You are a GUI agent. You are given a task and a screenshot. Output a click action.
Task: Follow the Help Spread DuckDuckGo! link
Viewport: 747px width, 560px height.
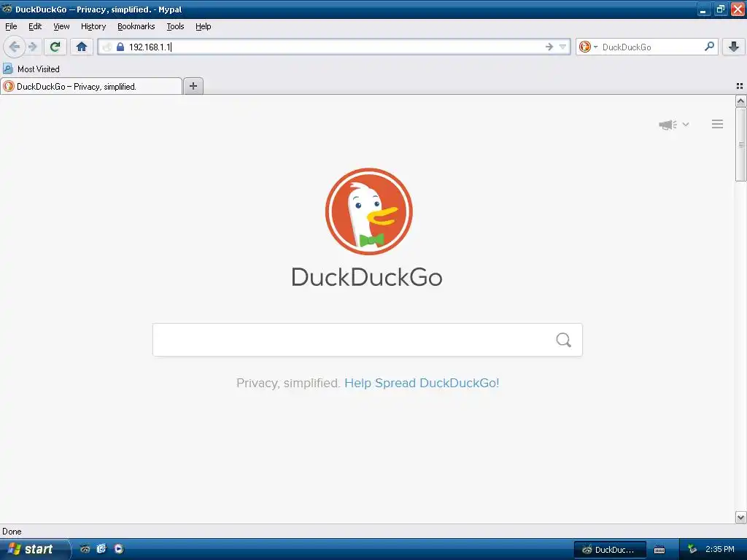click(422, 383)
